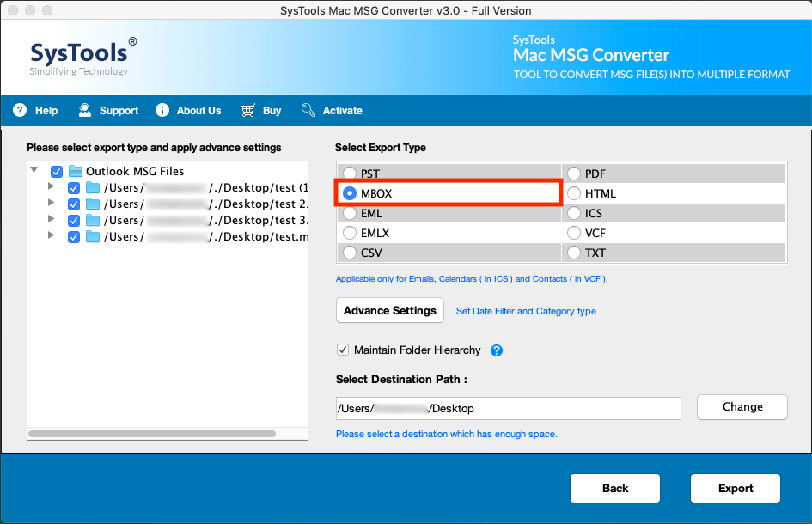Uncheck the Desktop/test 2. checkbox
Image resolution: width=812 pixels, height=524 pixels.
(x=74, y=204)
